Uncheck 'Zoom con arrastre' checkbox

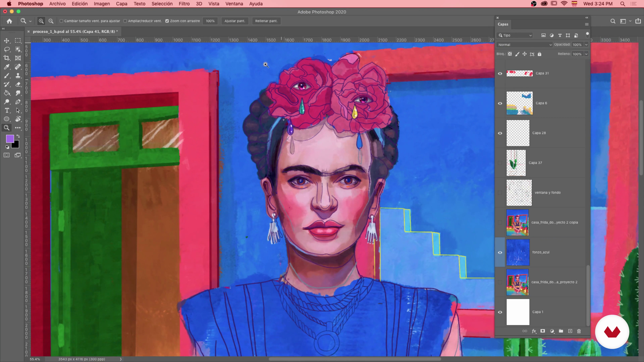(x=167, y=21)
